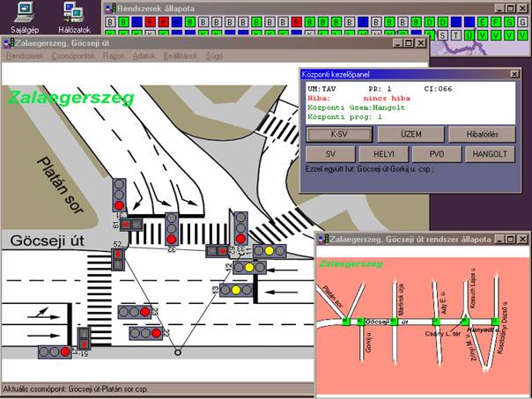Open the Hálózatok desktop icon
This screenshot has height=399, width=532.
click(x=74, y=12)
